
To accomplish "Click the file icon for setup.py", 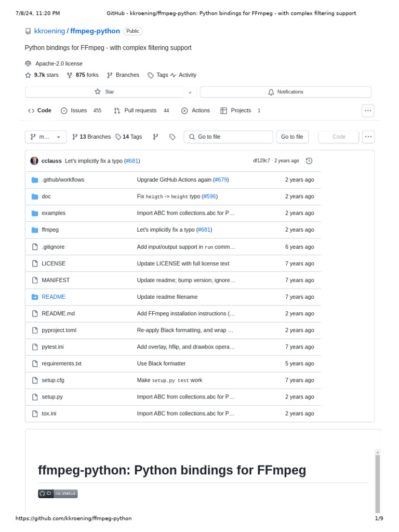I will pyautogui.click(x=35, y=396).
